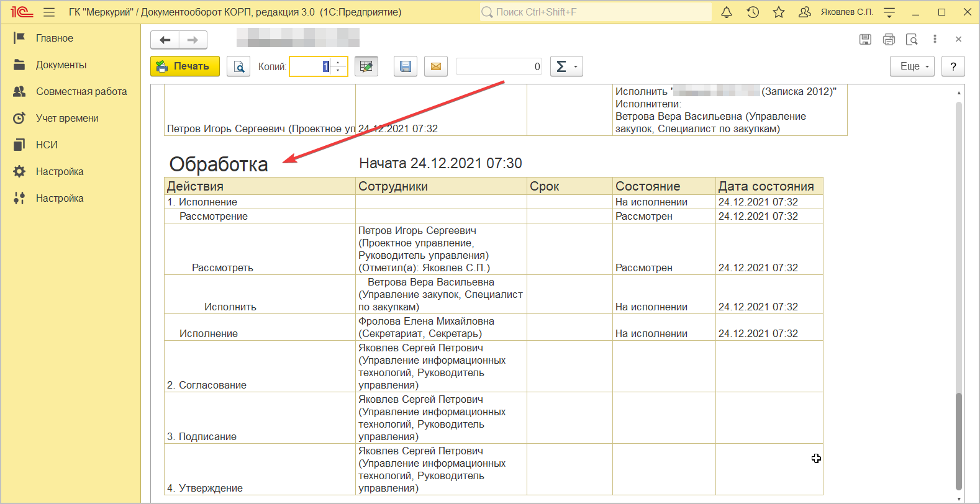Open the history clock icon

753,12
